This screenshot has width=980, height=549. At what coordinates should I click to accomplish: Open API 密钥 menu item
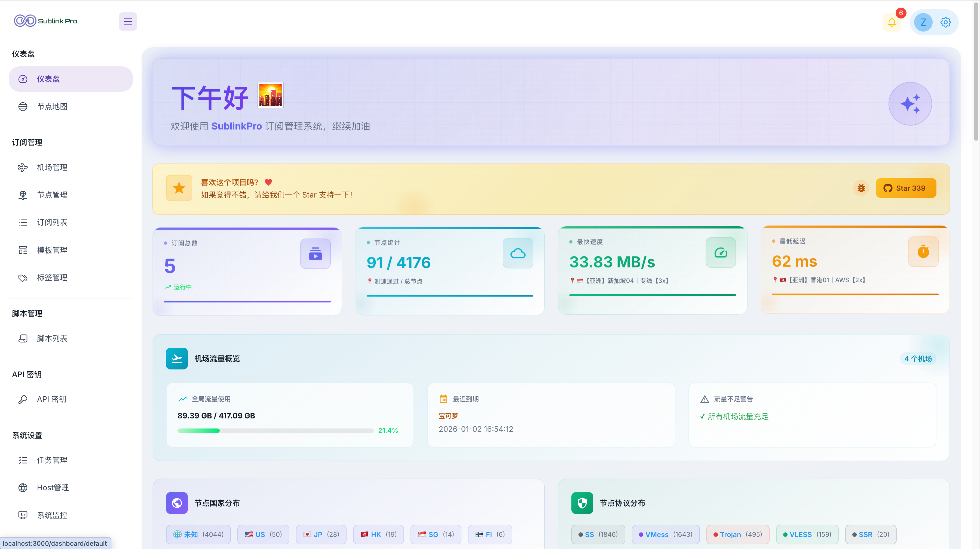coord(71,399)
